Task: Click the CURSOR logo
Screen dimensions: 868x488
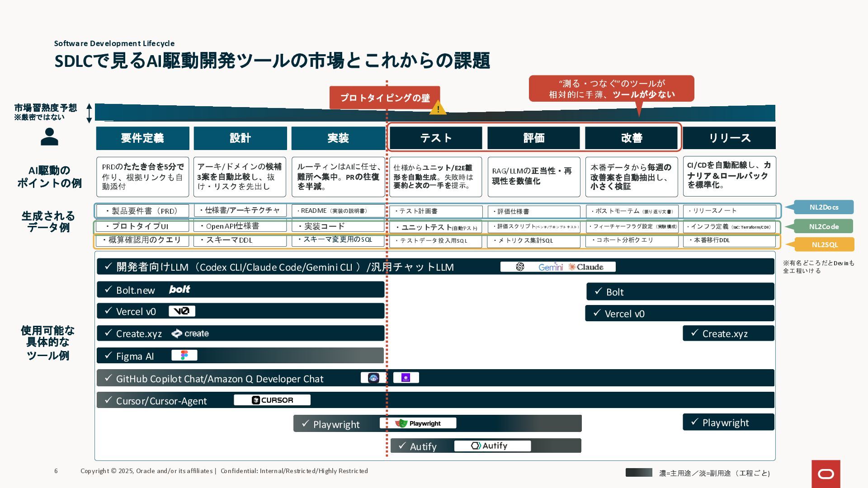Action: 272,400
